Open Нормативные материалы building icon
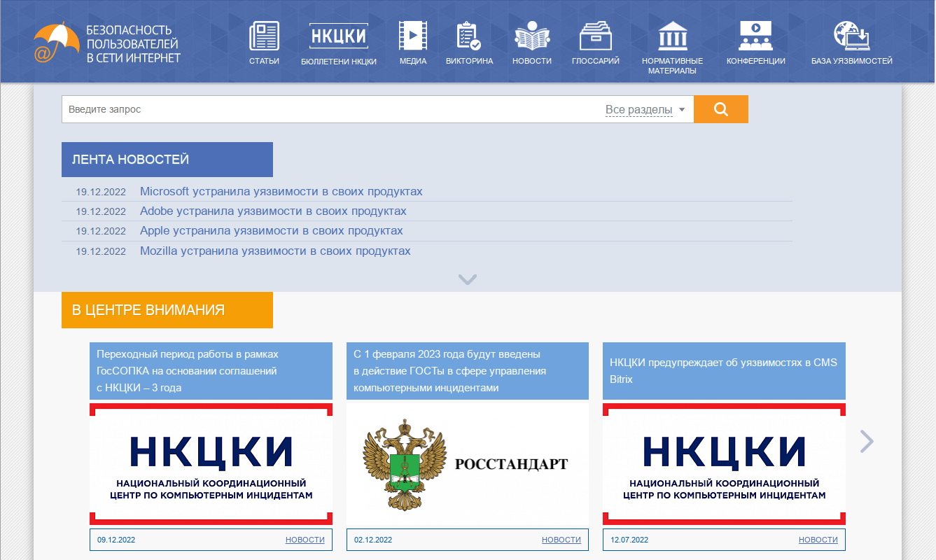 (x=672, y=36)
